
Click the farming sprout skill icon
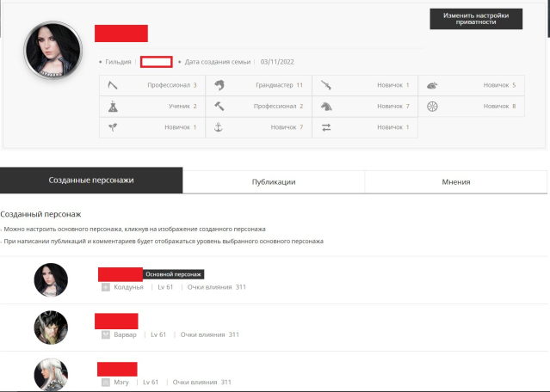click(113, 127)
